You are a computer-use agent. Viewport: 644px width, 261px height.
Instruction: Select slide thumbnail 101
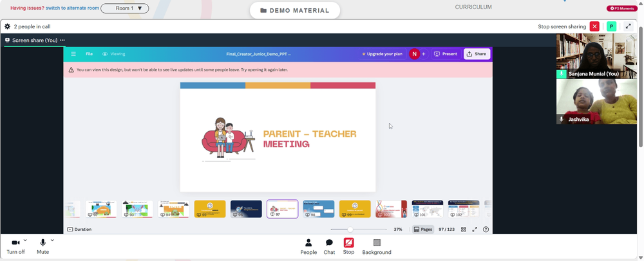tap(427, 209)
